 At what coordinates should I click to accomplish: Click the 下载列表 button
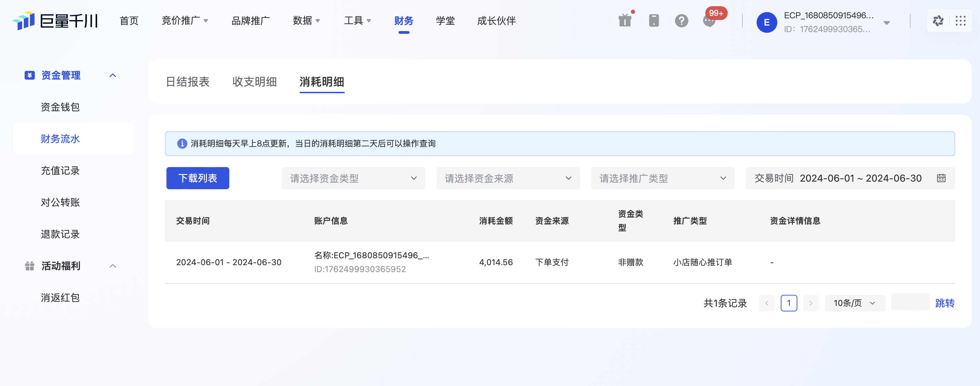(198, 178)
